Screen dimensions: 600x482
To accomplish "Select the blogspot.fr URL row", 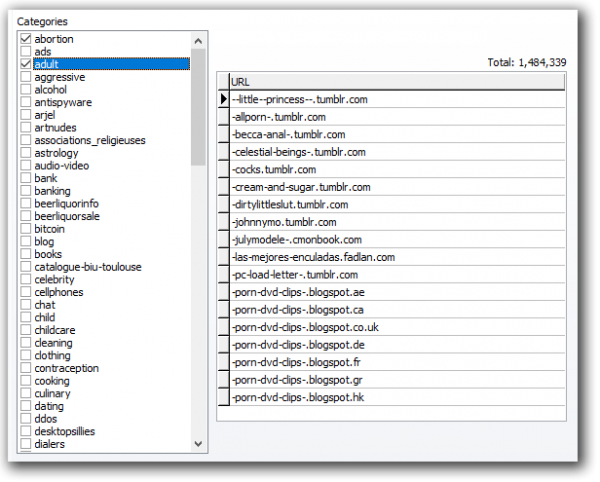I will (397, 362).
